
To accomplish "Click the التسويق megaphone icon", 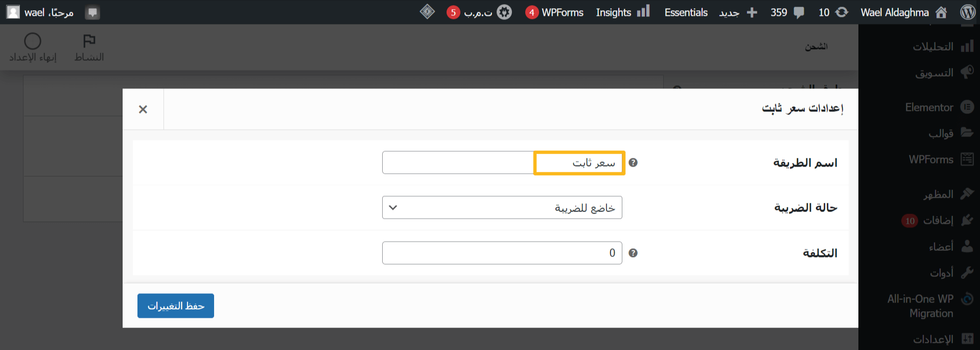I will (967, 72).
